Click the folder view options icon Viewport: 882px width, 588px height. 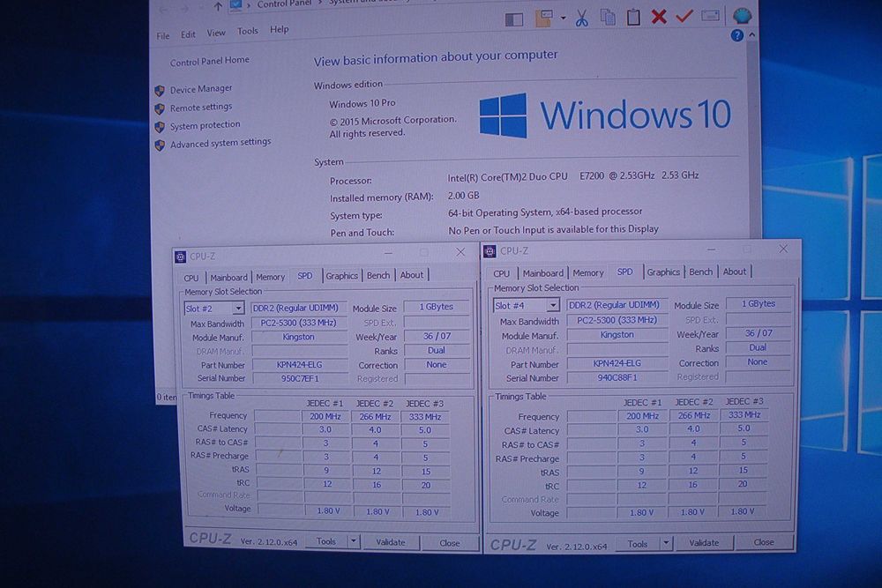543,19
